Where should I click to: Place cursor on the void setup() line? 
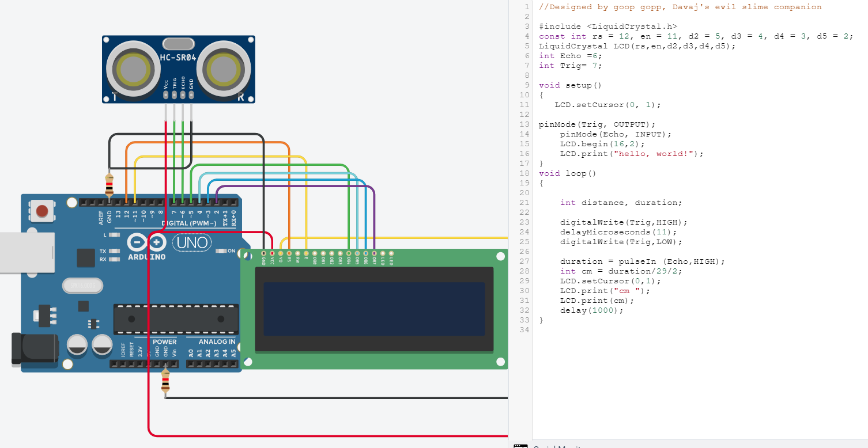[x=570, y=85]
